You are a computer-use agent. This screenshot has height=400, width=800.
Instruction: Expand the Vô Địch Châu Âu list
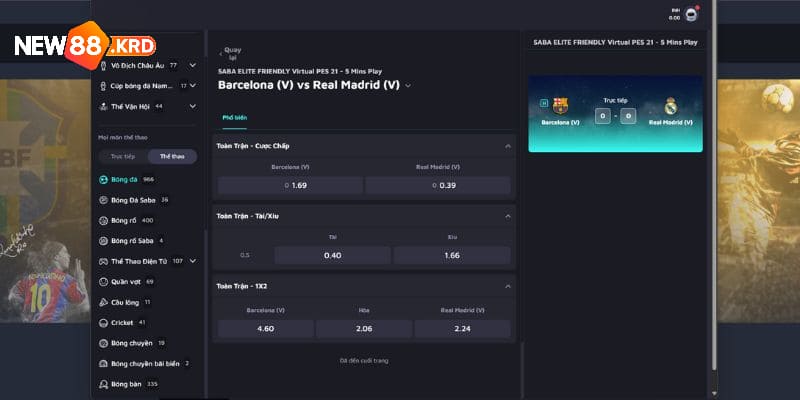click(192, 65)
